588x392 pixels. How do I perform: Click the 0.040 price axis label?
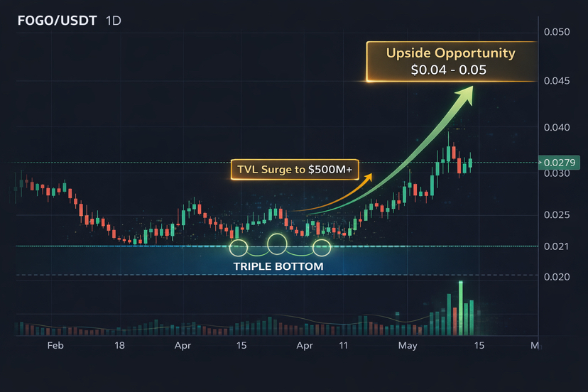click(557, 128)
